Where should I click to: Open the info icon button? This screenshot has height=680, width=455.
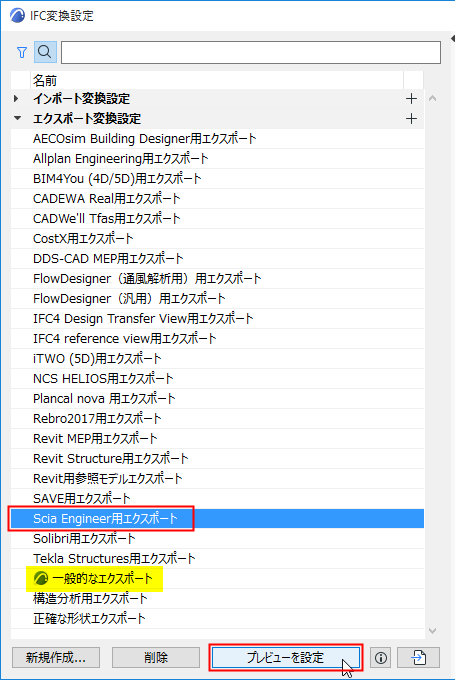pyautogui.click(x=380, y=657)
